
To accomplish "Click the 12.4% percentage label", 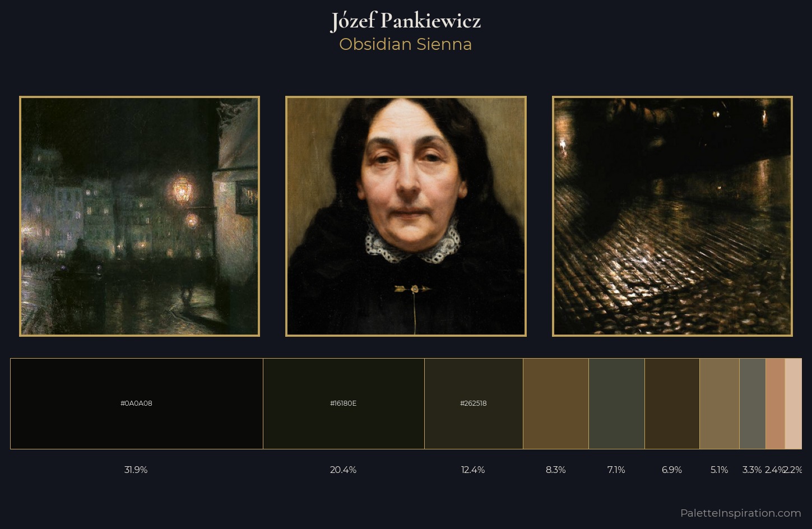I will [x=473, y=470].
